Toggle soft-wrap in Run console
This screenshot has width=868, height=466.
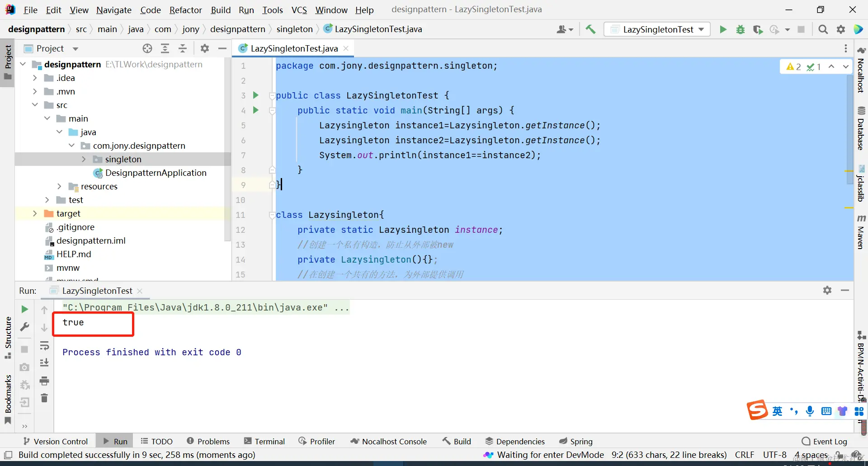click(x=44, y=346)
